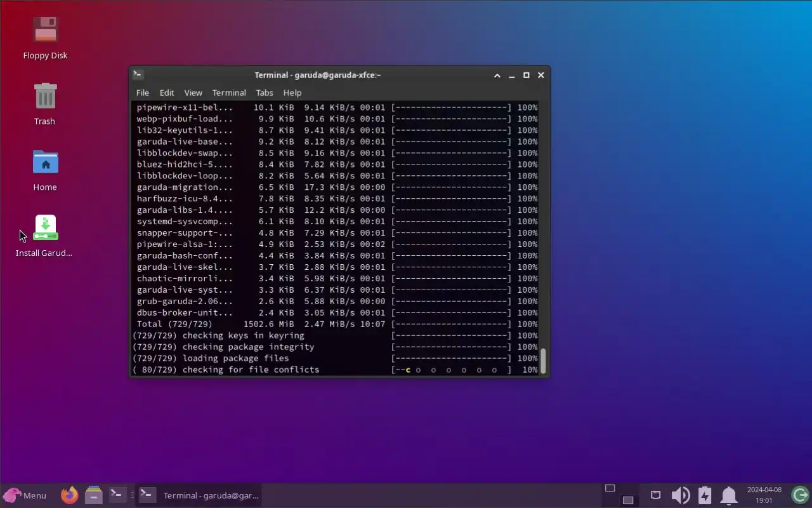Screen dimensions: 812x508
Task: Click the 'garuda-live-skel...' line
Action: tap(337, 267)
